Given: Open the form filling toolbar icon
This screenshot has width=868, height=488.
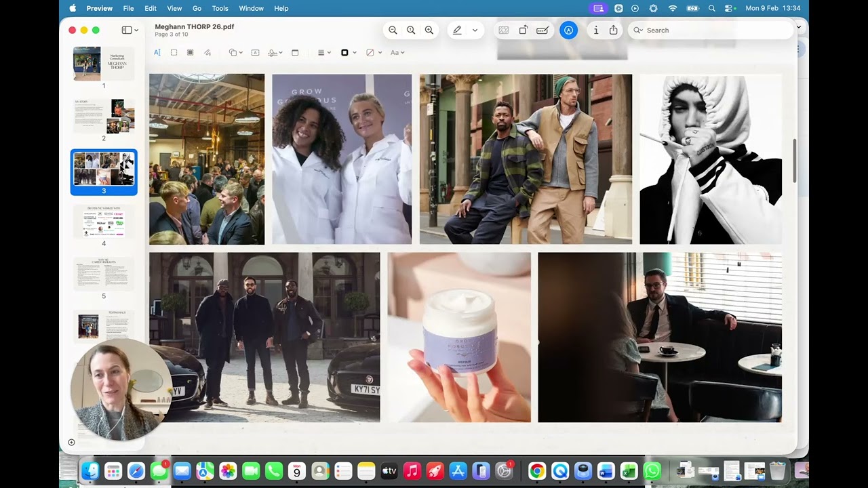Looking at the screenshot, I should [542, 30].
